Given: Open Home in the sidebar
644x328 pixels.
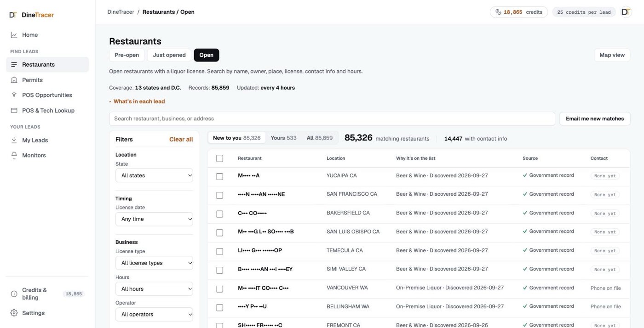Looking at the screenshot, I should pyautogui.click(x=47, y=35).
